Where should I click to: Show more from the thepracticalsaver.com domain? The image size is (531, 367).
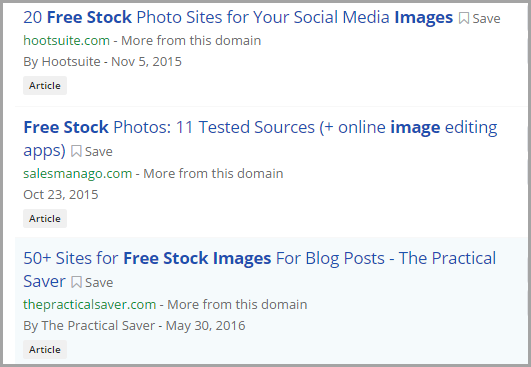[x=237, y=305]
